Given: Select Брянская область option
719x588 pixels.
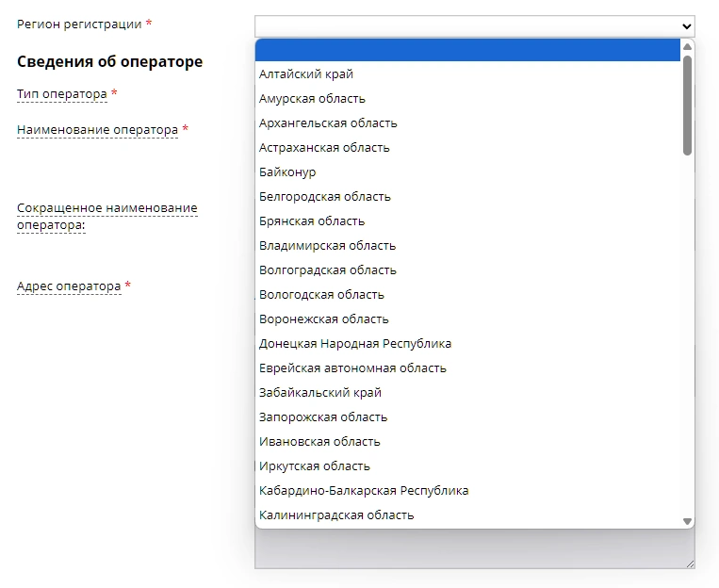Looking at the screenshot, I should tap(312, 221).
